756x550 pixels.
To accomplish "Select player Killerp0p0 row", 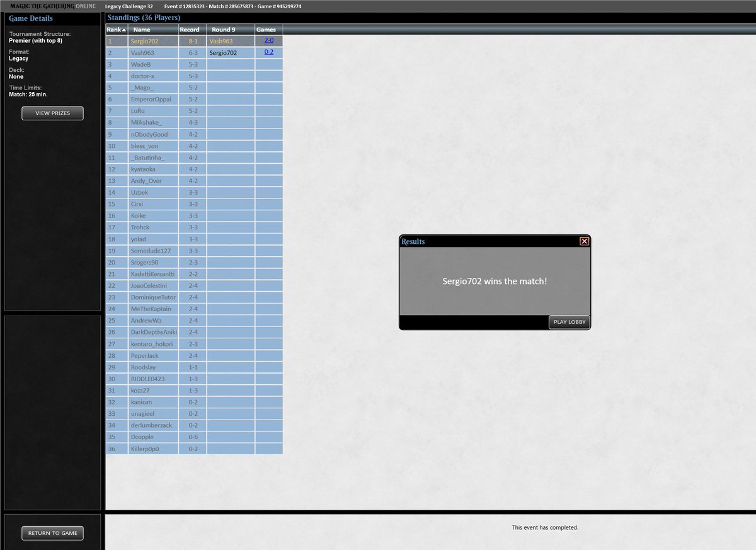I will [x=194, y=449].
